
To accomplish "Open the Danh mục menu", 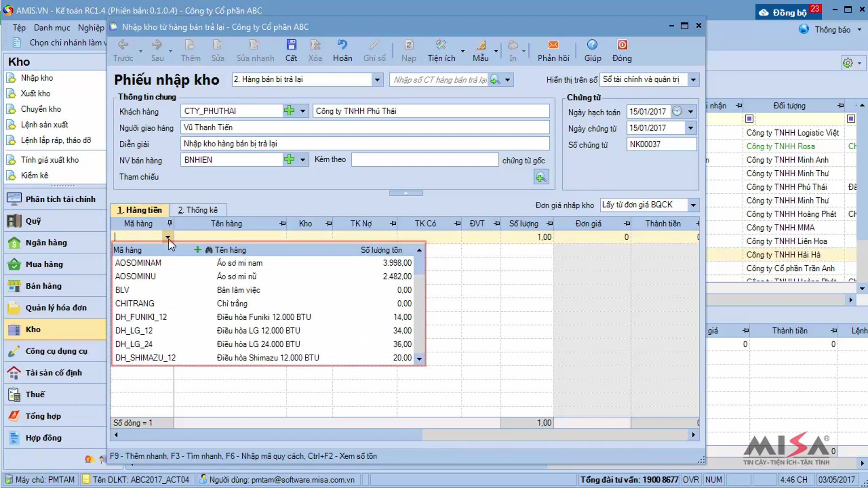I will (52, 27).
